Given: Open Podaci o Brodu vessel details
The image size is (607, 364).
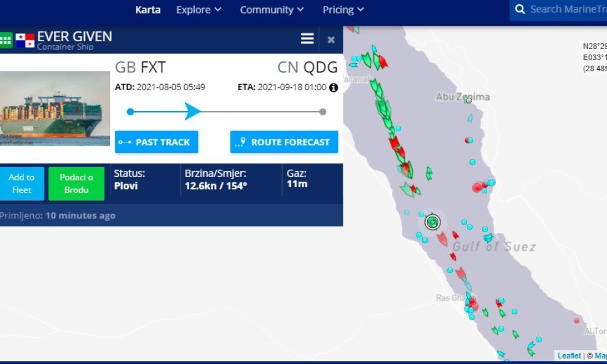Looking at the screenshot, I should coord(76,184).
